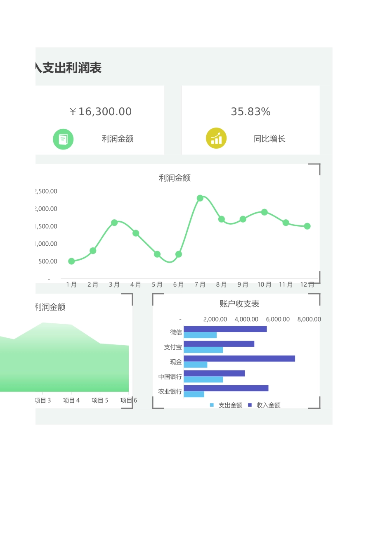This screenshot has width=392, height=555.
Task: Select the 账户收支表 chart title
Action: (x=239, y=304)
